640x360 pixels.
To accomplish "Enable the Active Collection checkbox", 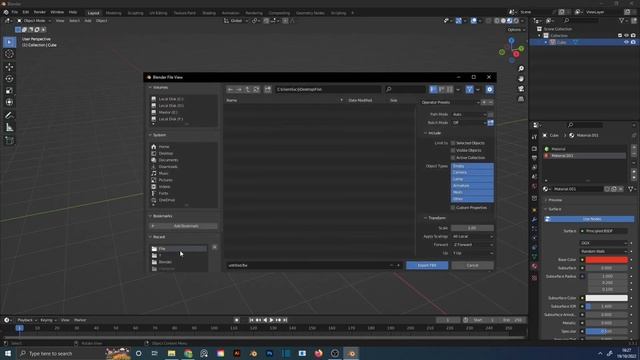I will (453, 158).
